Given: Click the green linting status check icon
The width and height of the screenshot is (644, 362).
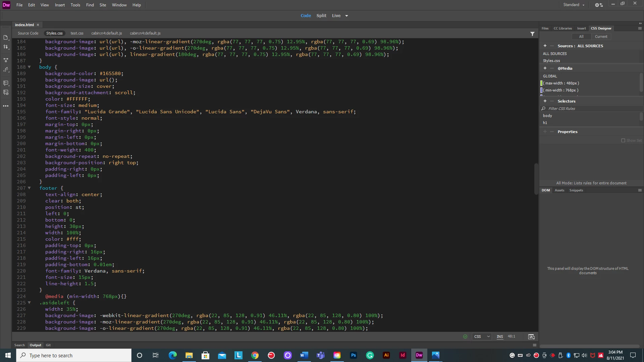Looking at the screenshot, I should coord(465,337).
